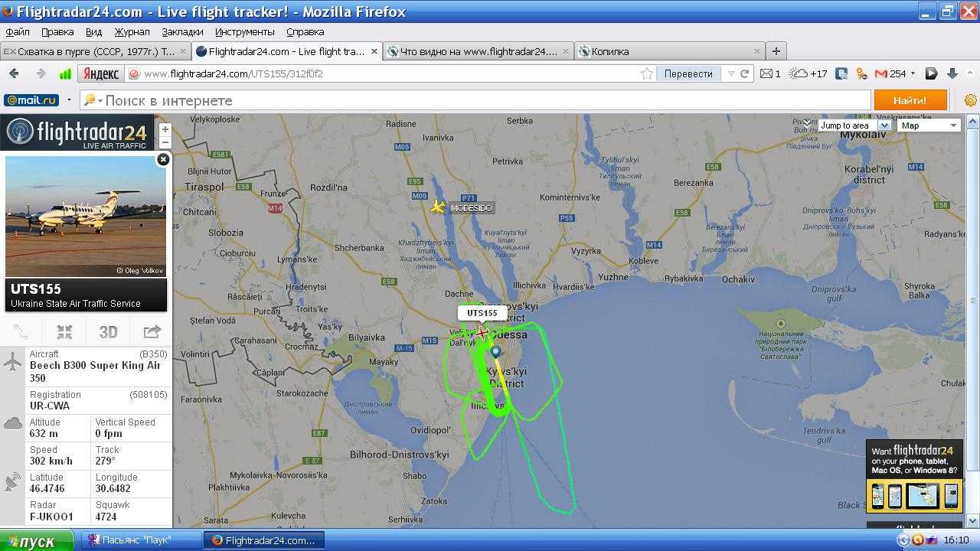Show the flight route icon in panel
The image size is (980, 551).
21,332
